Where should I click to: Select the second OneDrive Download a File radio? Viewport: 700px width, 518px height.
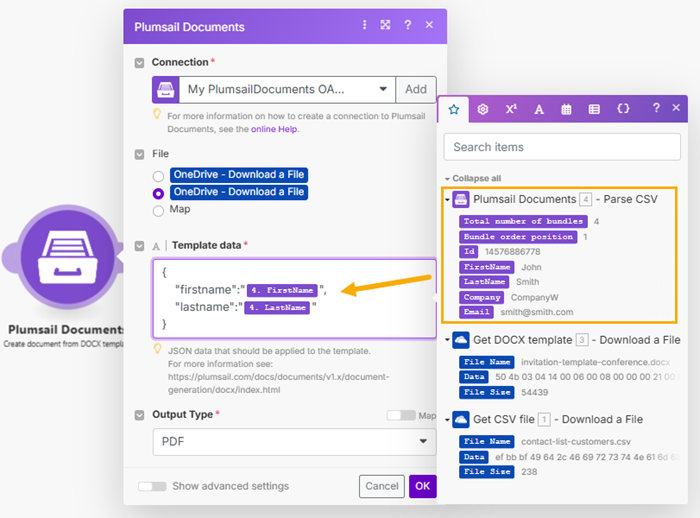[x=158, y=193]
